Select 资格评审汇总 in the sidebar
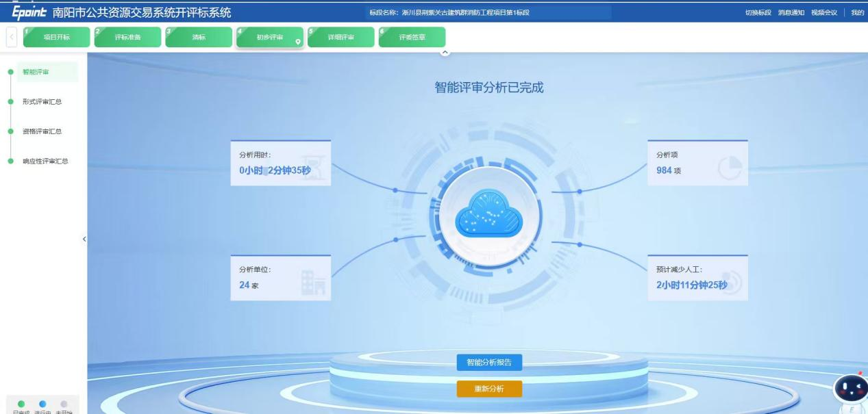Image resolution: width=868 pixels, height=414 pixels. click(42, 131)
